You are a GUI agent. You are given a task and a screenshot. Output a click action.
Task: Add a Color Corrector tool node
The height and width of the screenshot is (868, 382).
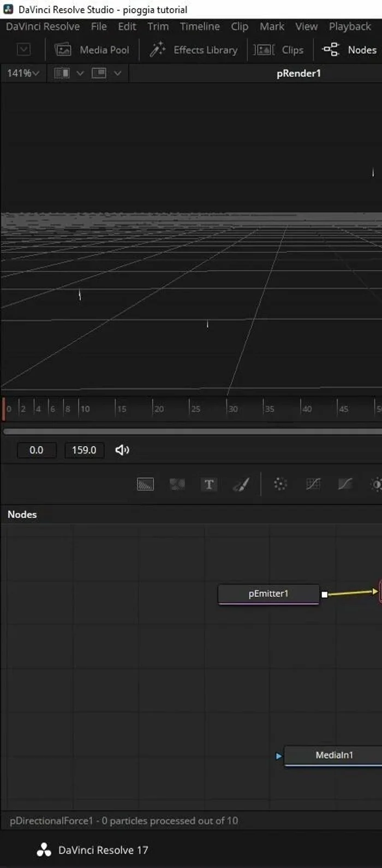pos(280,484)
